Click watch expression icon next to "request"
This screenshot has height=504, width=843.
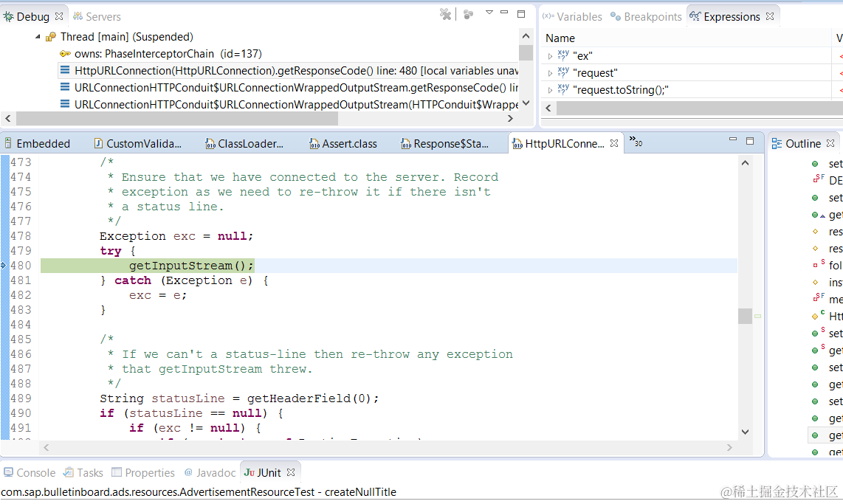563,72
